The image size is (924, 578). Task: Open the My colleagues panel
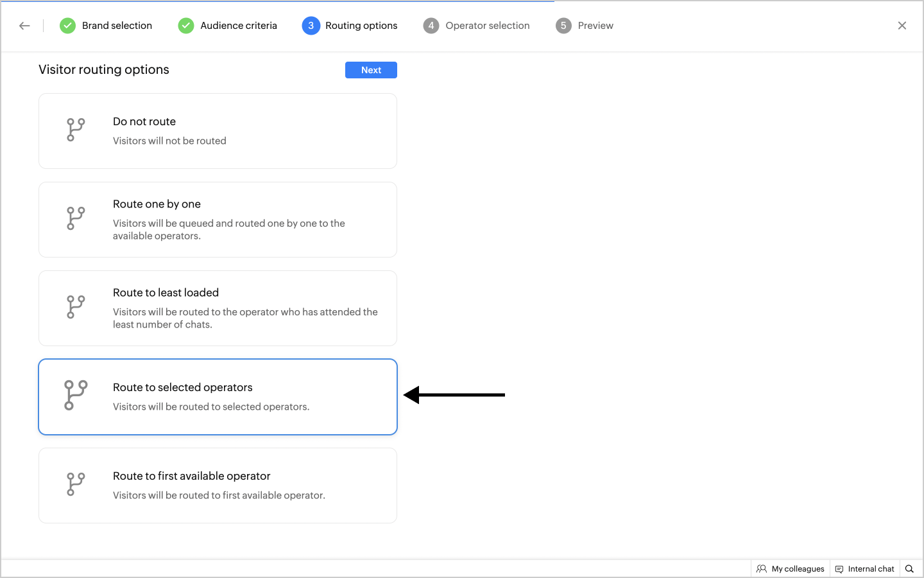click(791, 568)
